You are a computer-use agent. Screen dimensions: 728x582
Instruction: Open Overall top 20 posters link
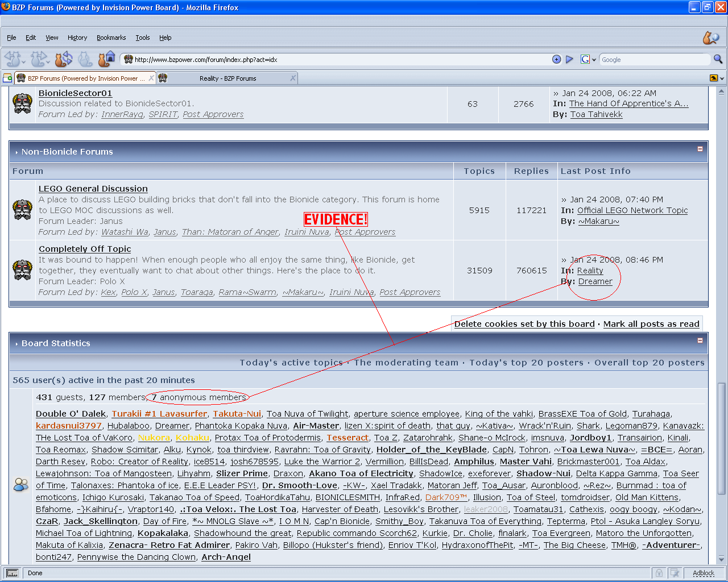(x=650, y=363)
